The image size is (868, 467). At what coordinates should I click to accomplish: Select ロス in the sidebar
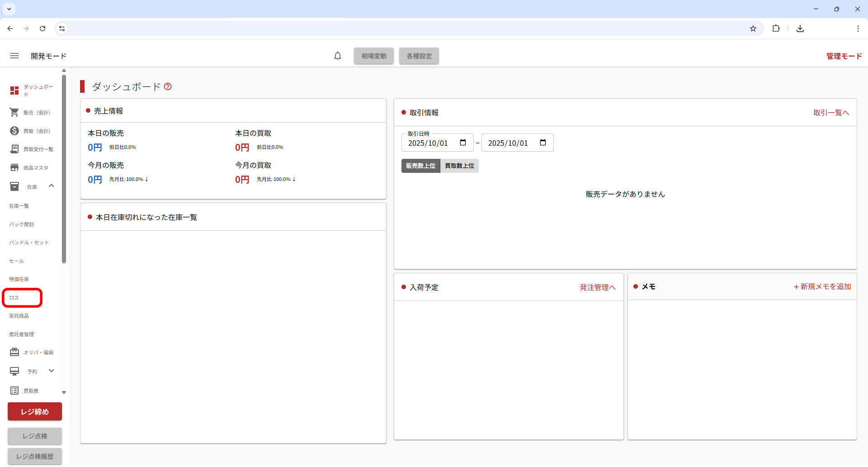[x=14, y=298]
